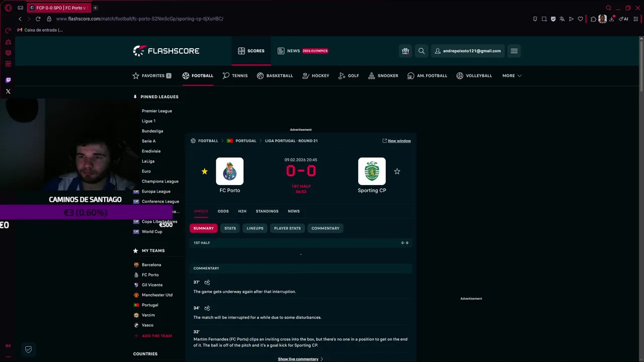Open Easy Setup sliders icon
Screen dimensions: 644x362
coord(636,19)
